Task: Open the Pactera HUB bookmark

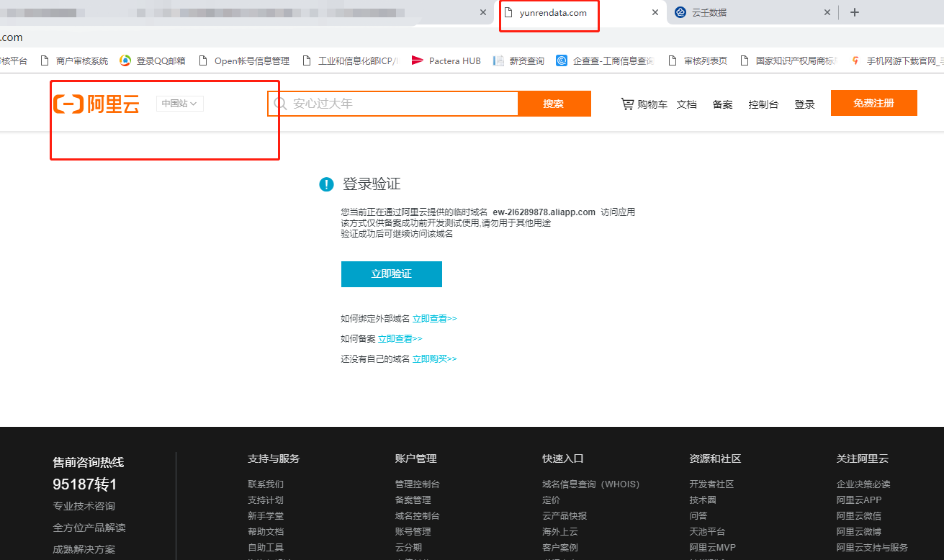Action: tap(446, 61)
